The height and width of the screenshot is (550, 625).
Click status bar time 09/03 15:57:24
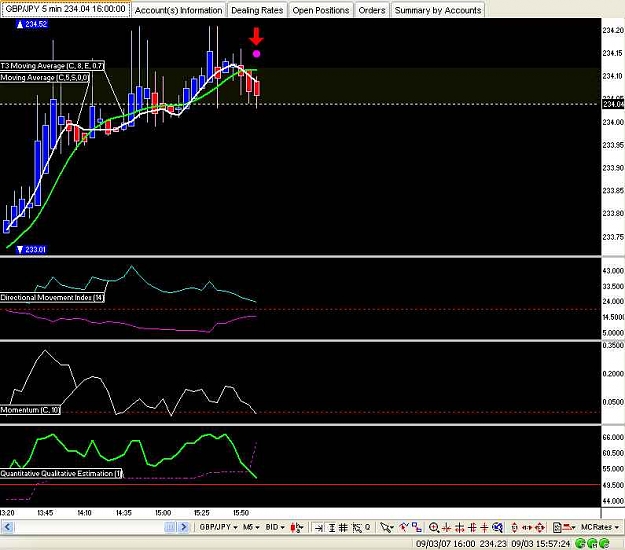point(540,544)
